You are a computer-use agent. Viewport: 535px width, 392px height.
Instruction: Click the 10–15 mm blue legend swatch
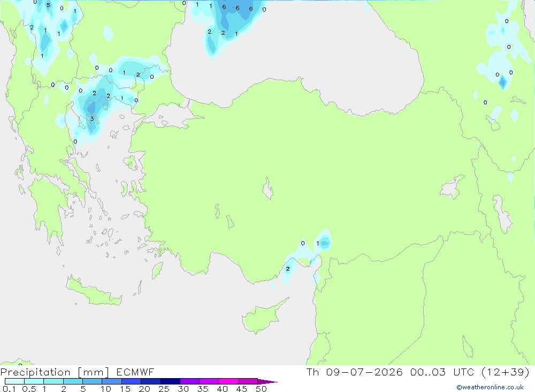(x=112, y=381)
